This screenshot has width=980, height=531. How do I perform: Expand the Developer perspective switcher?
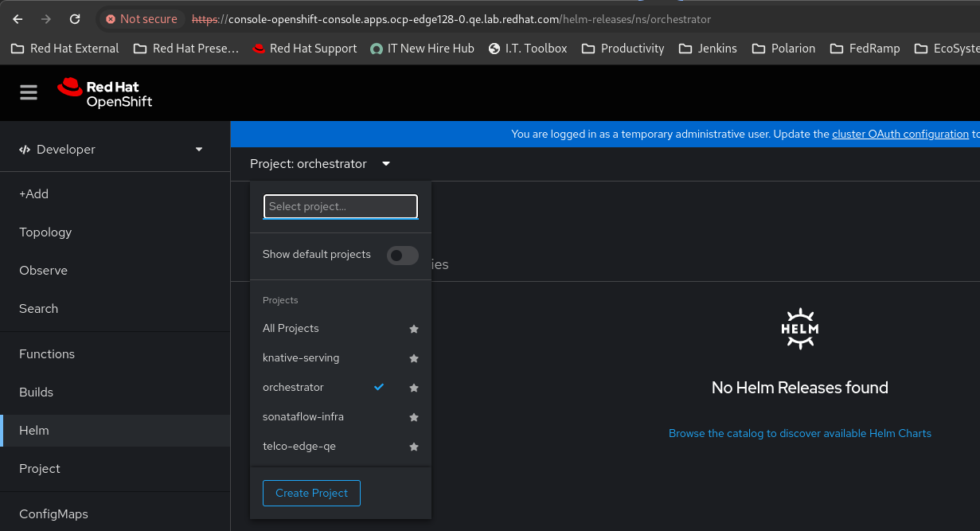pyautogui.click(x=111, y=150)
